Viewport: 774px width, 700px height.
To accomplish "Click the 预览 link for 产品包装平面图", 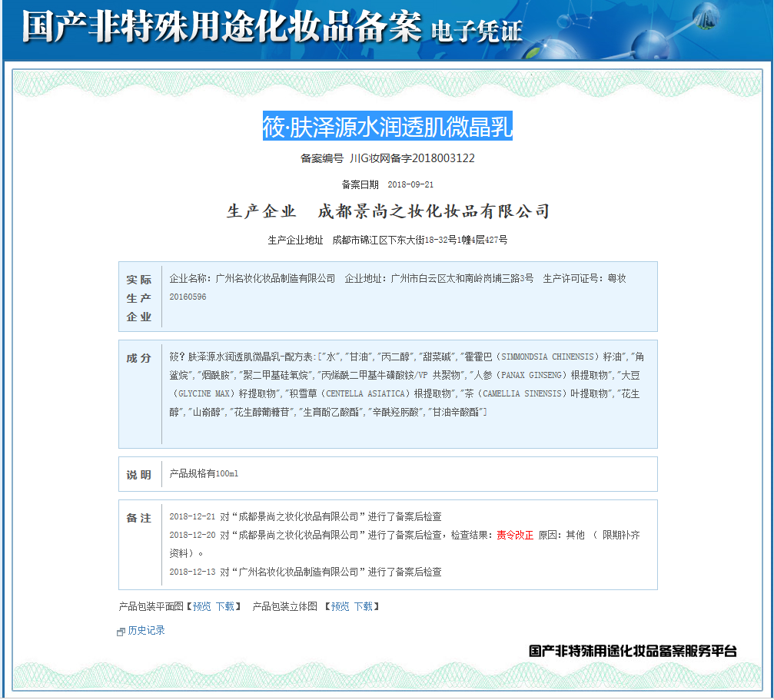I will pyautogui.click(x=201, y=605).
